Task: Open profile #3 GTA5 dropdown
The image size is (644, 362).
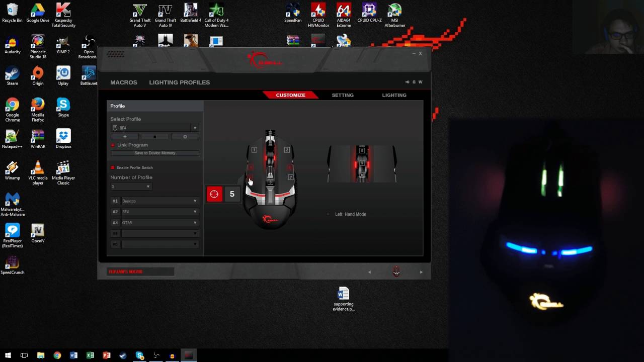Action: coord(159,223)
